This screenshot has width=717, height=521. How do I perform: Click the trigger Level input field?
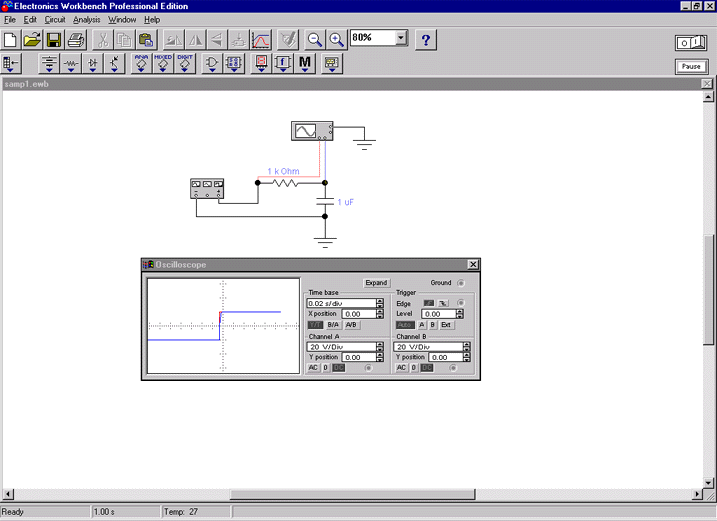pyautogui.click(x=438, y=314)
